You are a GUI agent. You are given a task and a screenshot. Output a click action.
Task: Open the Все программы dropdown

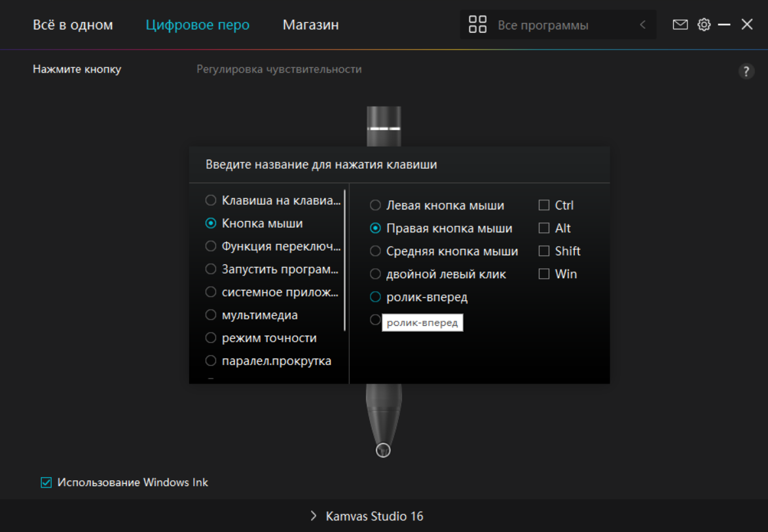543,26
